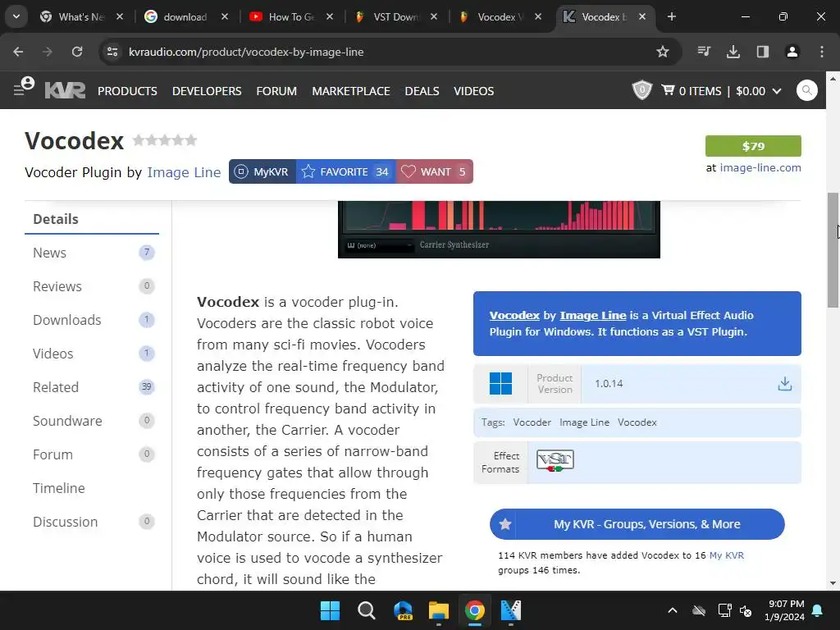This screenshot has width=840, height=630.
Task: Toggle WANT for Vocodex
Action: click(x=435, y=171)
